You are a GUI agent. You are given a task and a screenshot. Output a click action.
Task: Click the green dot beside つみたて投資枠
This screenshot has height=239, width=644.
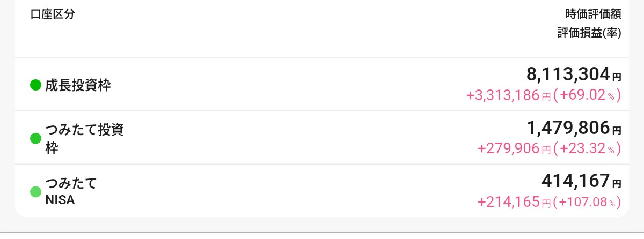pyautogui.click(x=36, y=138)
